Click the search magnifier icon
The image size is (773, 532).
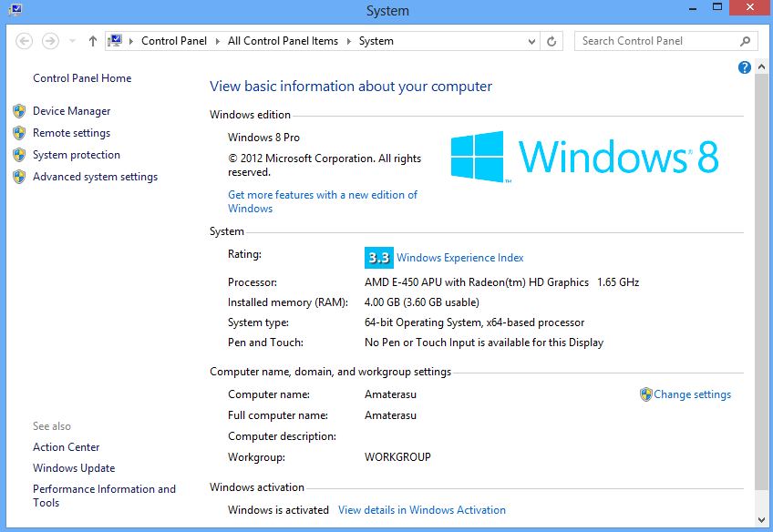point(746,41)
